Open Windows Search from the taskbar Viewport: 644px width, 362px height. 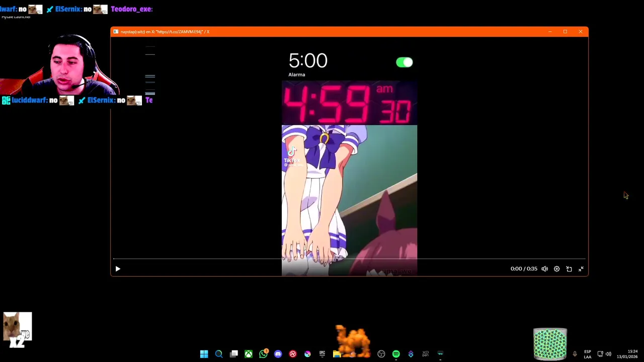(219, 354)
